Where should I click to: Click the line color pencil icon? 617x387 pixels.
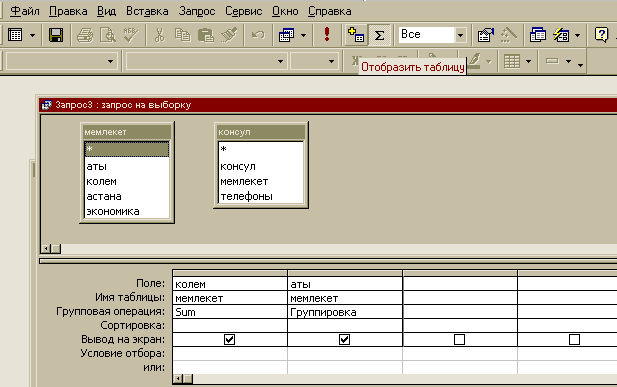pos(475,61)
